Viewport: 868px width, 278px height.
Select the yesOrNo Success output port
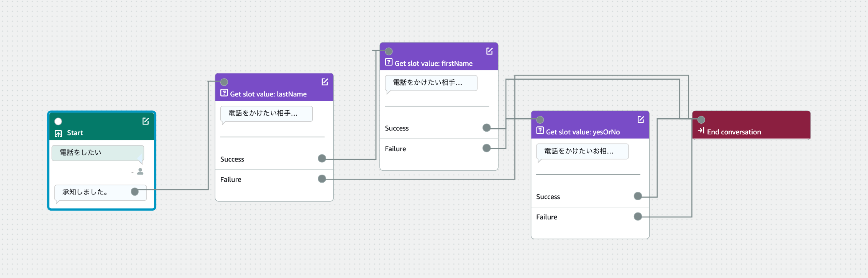click(638, 196)
